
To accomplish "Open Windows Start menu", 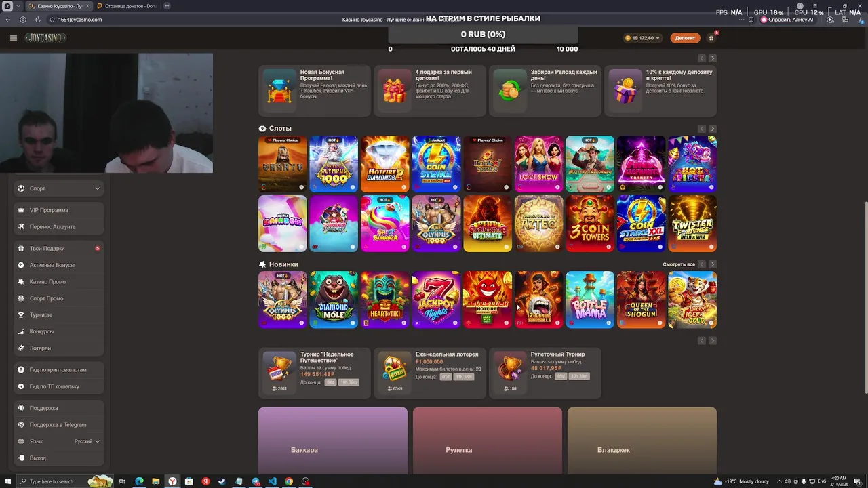I will 8,481.
